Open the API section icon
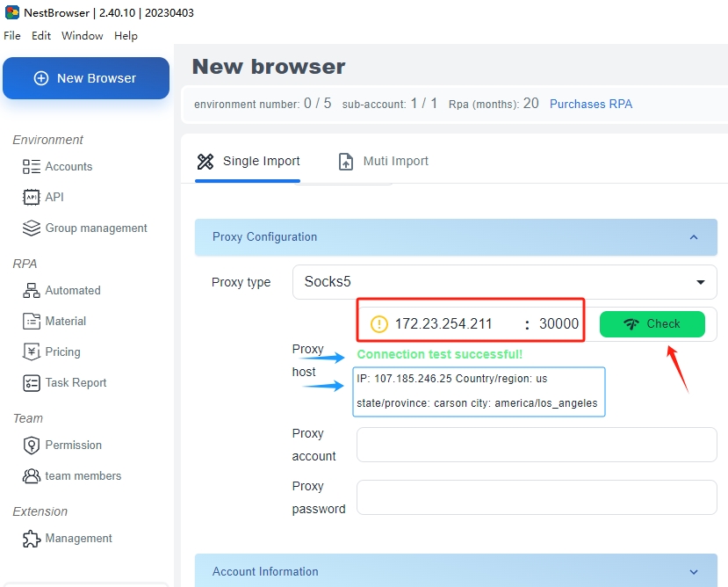 point(32,197)
